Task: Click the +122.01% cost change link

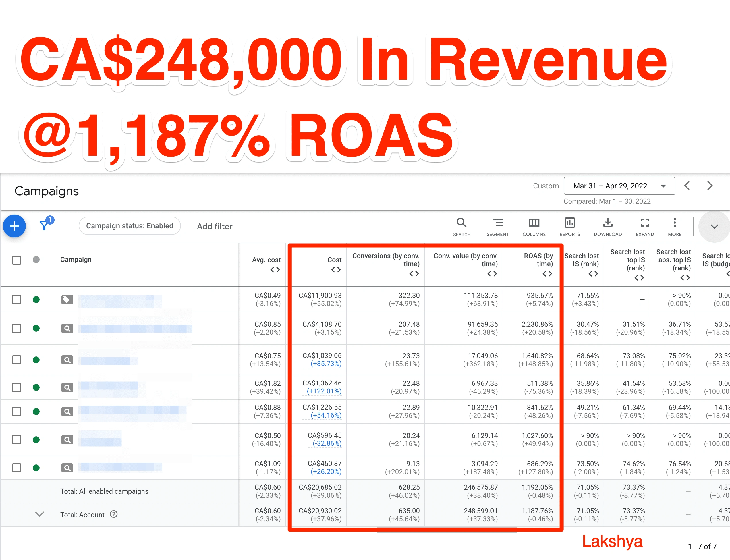Action: tap(324, 391)
